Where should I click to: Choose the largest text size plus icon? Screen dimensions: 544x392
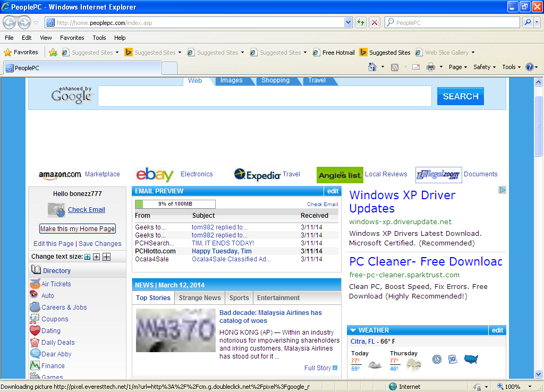pyautogui.click(x=106, y=257)
